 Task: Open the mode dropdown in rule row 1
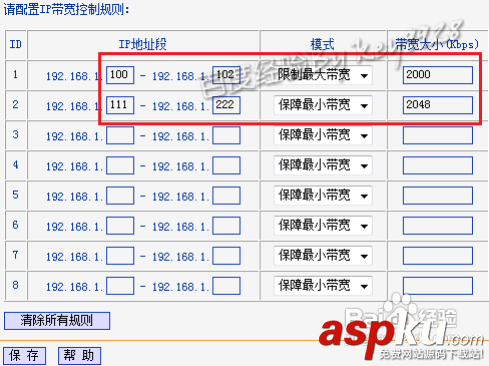click(x=323, y=75)
